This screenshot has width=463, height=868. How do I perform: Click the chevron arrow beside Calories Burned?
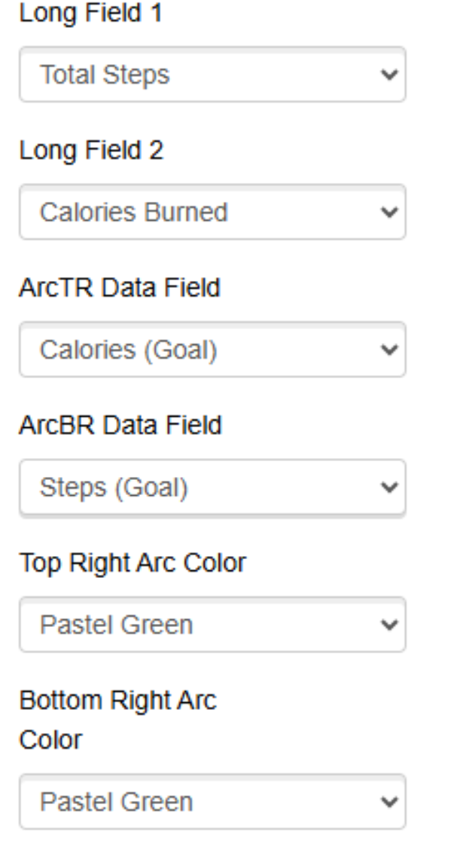(390, 212)
